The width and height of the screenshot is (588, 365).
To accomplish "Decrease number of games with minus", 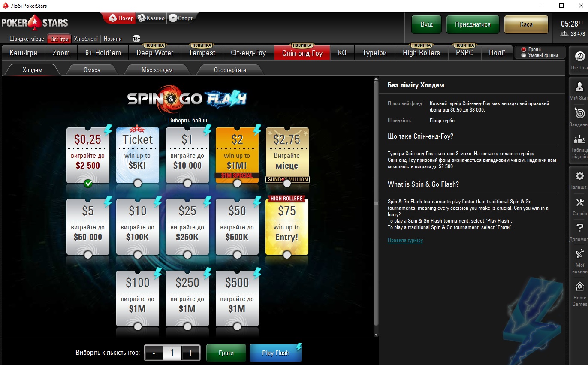I will tap(154, 353).
